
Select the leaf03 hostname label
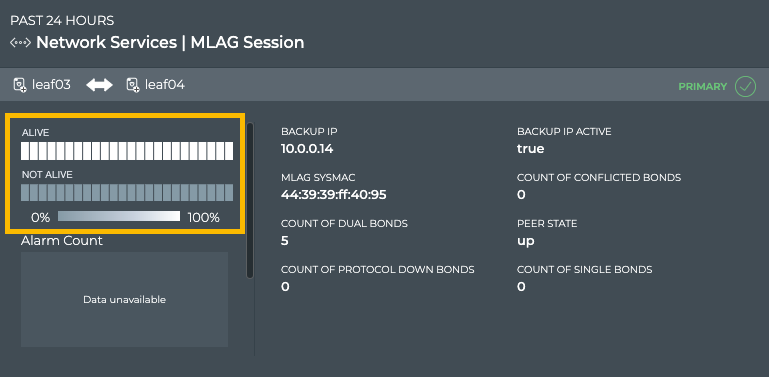[x=51, y=85]
